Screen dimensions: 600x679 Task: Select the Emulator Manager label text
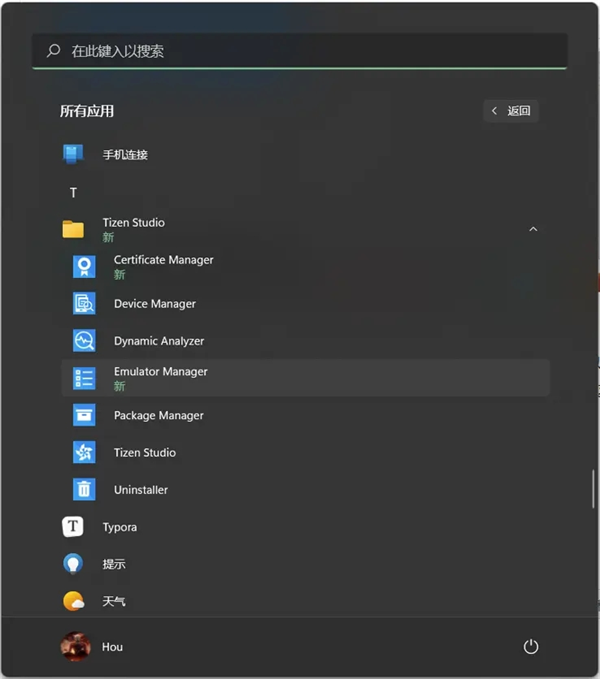coord(160,372)
